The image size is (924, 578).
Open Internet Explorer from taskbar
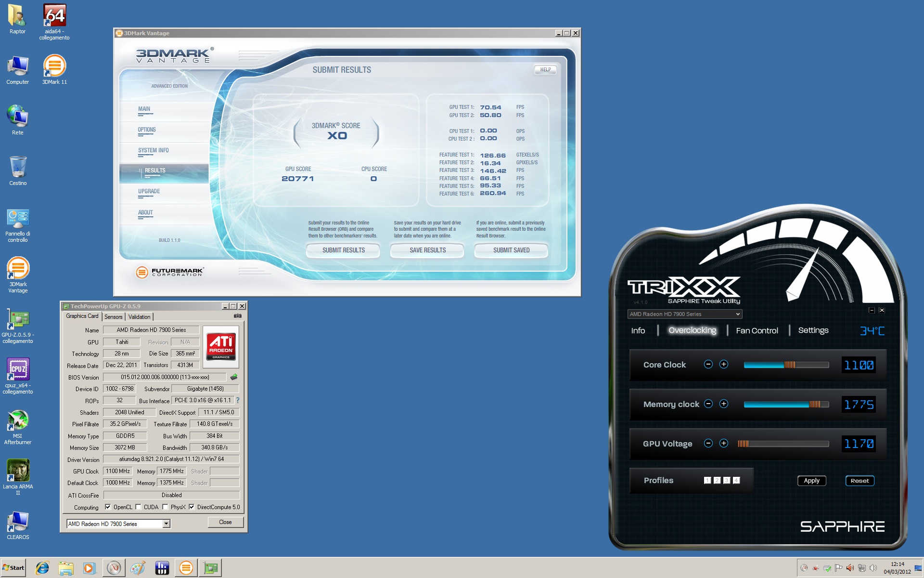(42, 568)
